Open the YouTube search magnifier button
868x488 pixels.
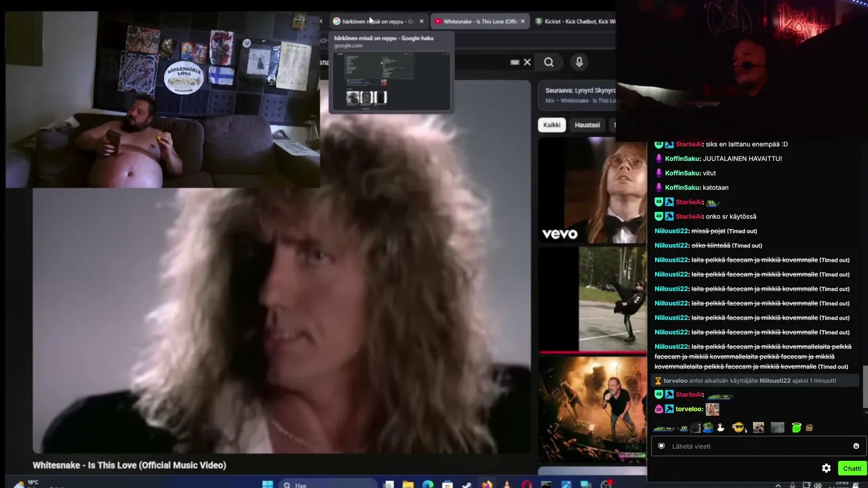[x=549, y=62]
